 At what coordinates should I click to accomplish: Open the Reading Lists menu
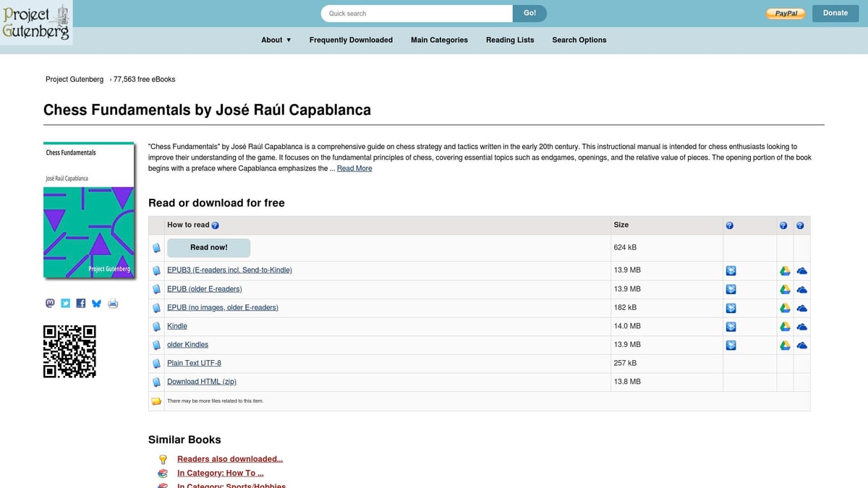510,40
